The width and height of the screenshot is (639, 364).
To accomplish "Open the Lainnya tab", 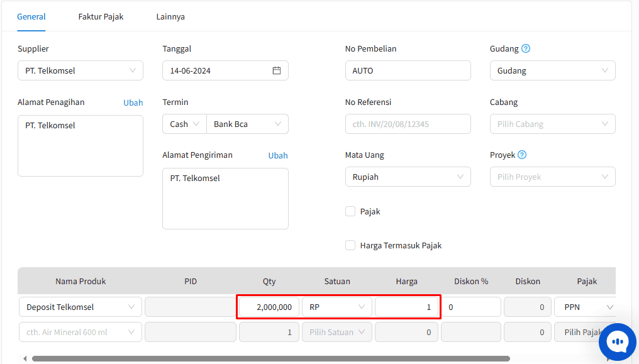I will 170,17.
